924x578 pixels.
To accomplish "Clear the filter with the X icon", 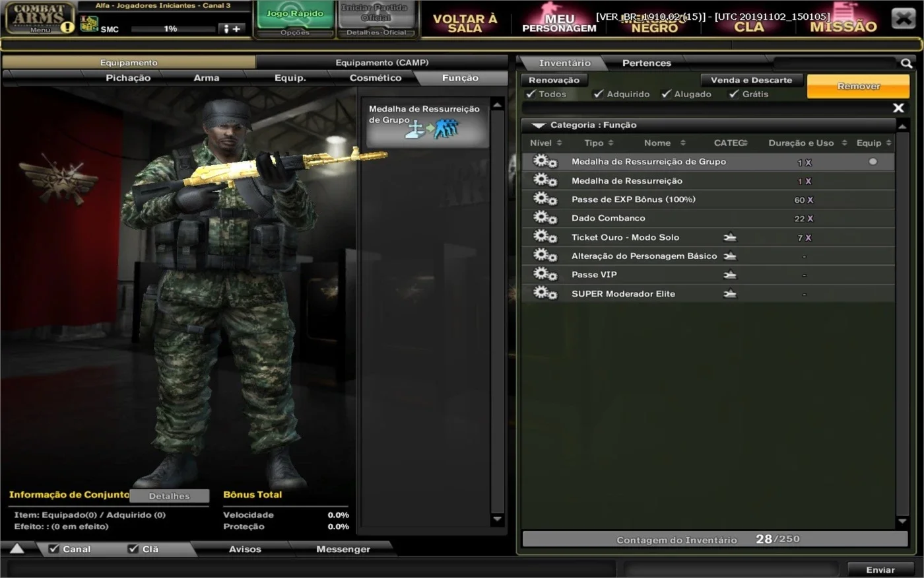I will click(x=898, y=108).
